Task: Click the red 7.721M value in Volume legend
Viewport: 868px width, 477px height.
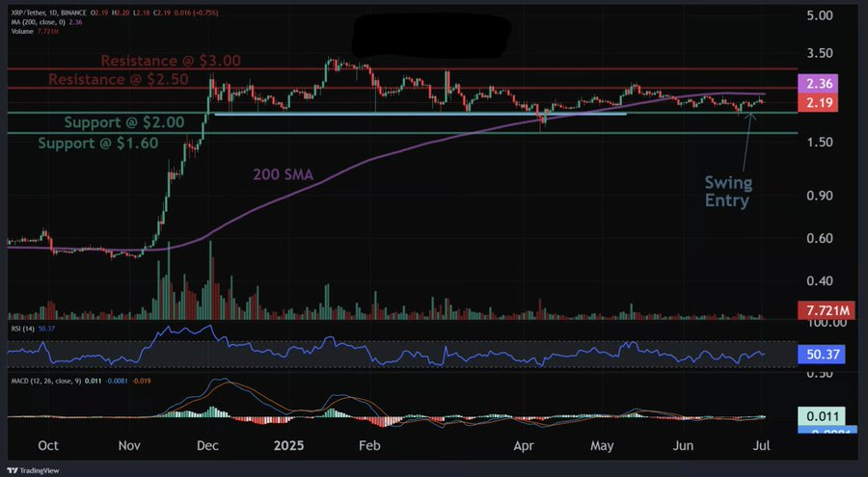Action: [x=47, y=32]
